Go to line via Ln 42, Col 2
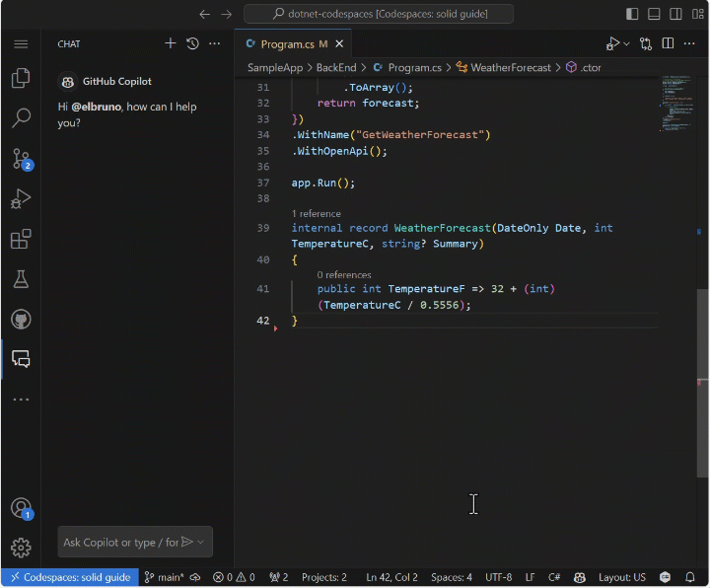 tap(391, 577)
